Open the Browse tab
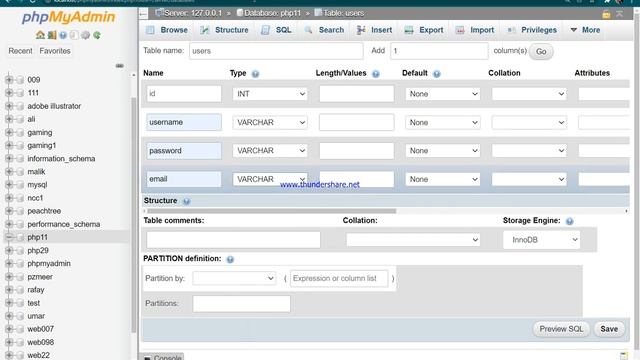This screenshot has height=360, width=640. pos(167,30)
